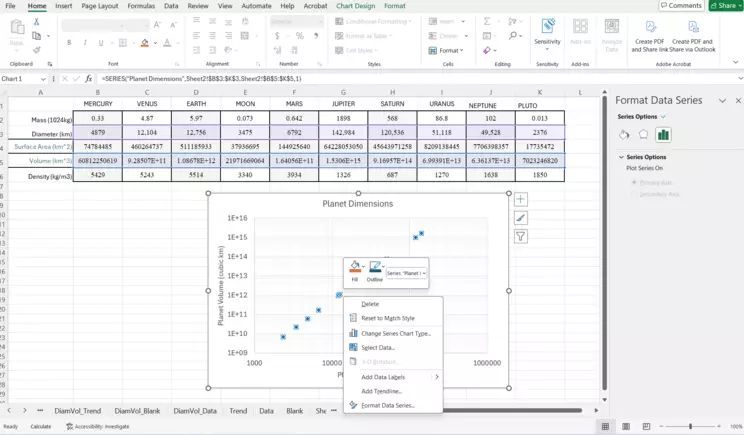Viewport: 744px width, 435px height.
Task: Click the Chart Filters funnel button
Action: pos(521,236)
